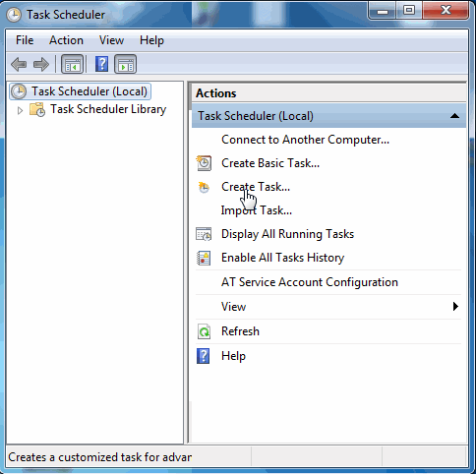Click the Help question mark icon in Actions

[x=203, y=356]
